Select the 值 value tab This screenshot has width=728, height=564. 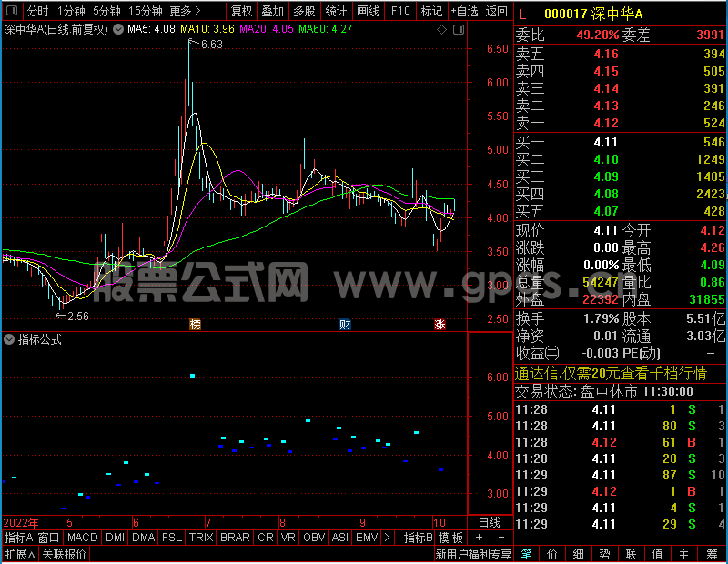pos(657,554)
